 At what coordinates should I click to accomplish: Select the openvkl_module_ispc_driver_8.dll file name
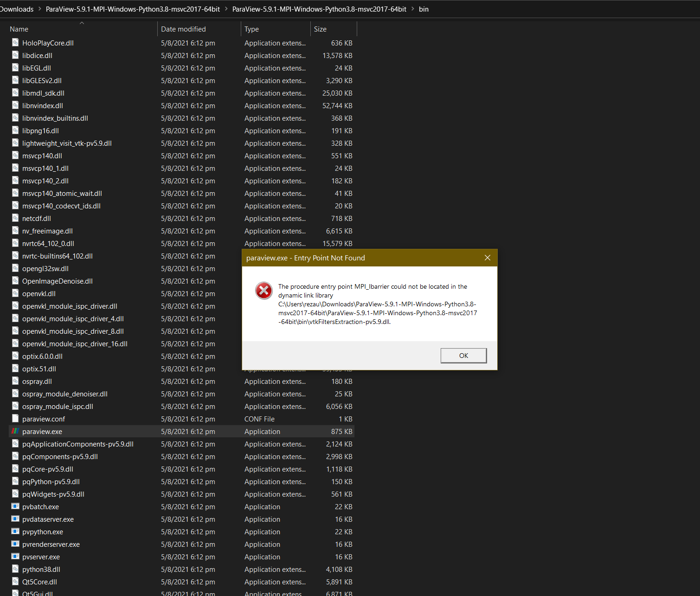tap(73, 331)
